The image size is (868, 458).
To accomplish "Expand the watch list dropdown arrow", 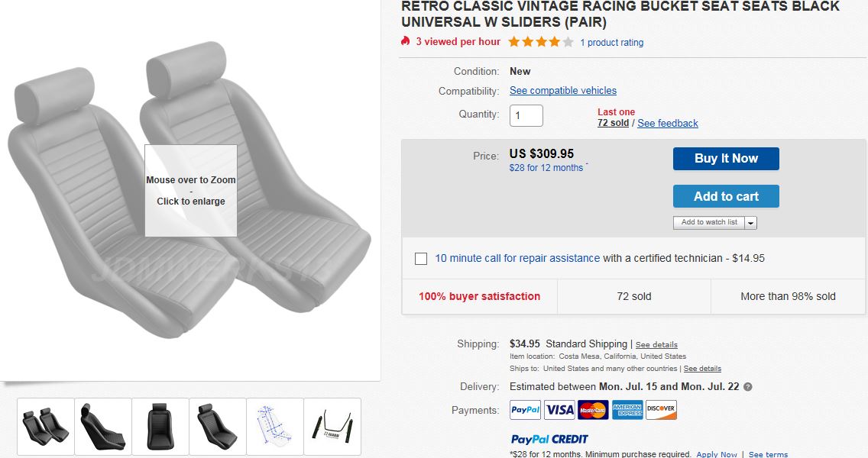I will click(750, 222).
